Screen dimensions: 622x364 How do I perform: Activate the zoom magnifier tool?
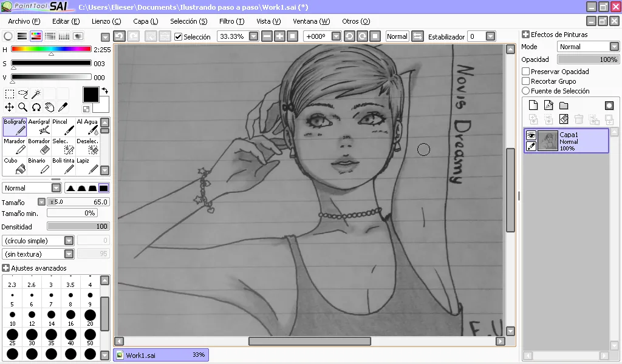23,107
